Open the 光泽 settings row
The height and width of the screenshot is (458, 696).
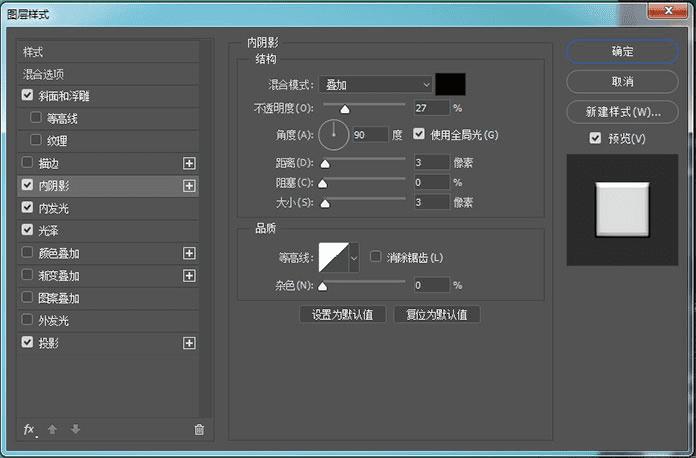coord(108,231)
